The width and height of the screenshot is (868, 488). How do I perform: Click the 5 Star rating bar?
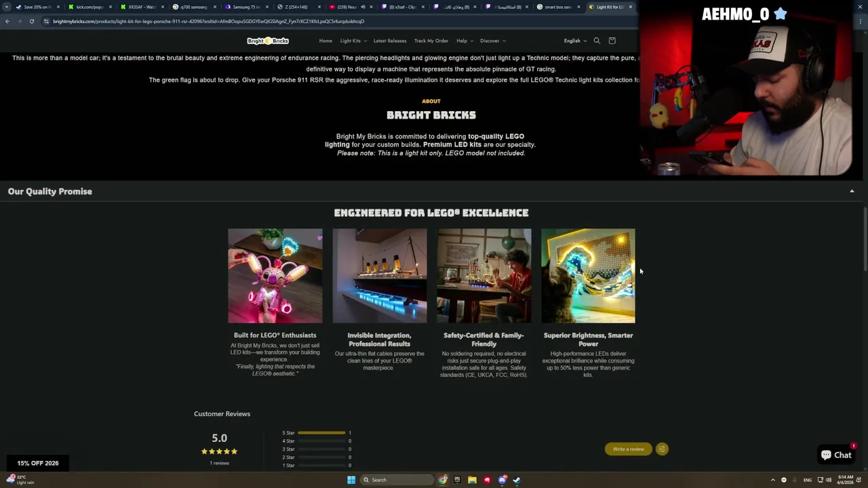(x=321, y=432)
